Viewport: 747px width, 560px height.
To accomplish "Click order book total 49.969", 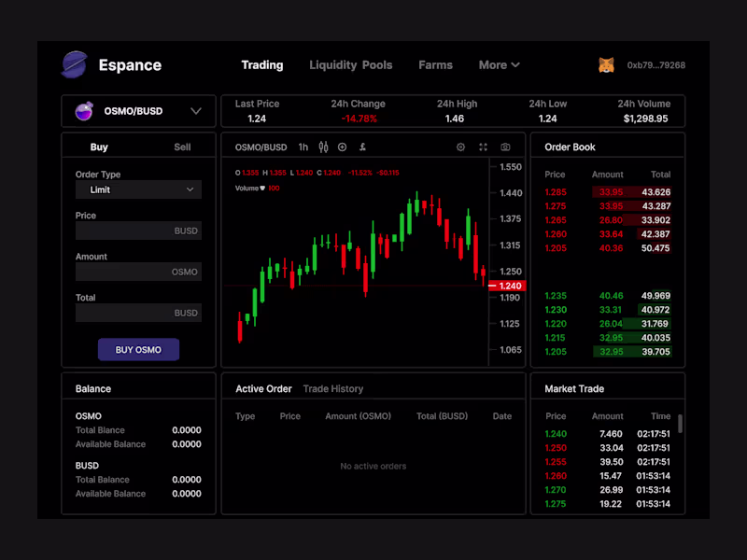I will (655, 296).
